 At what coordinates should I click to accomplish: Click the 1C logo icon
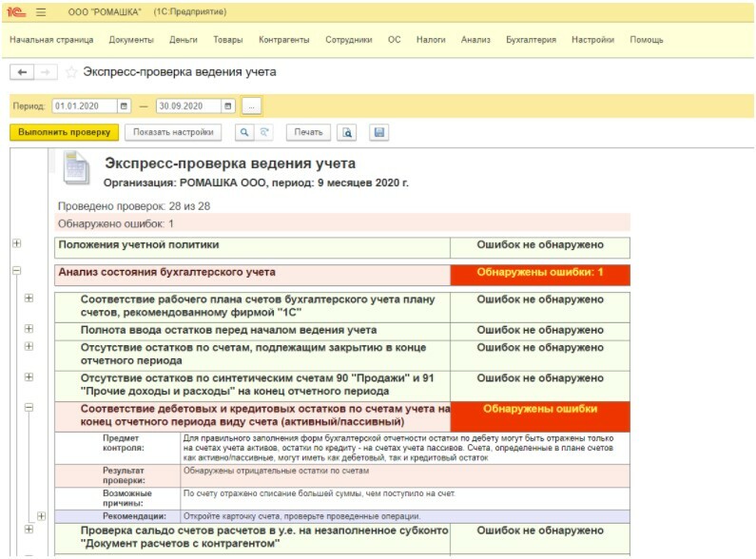click(x=18, y=11)
